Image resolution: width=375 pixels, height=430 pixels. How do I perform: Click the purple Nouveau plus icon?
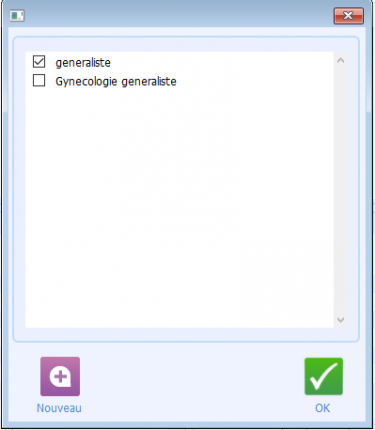[x=60, y=376]
